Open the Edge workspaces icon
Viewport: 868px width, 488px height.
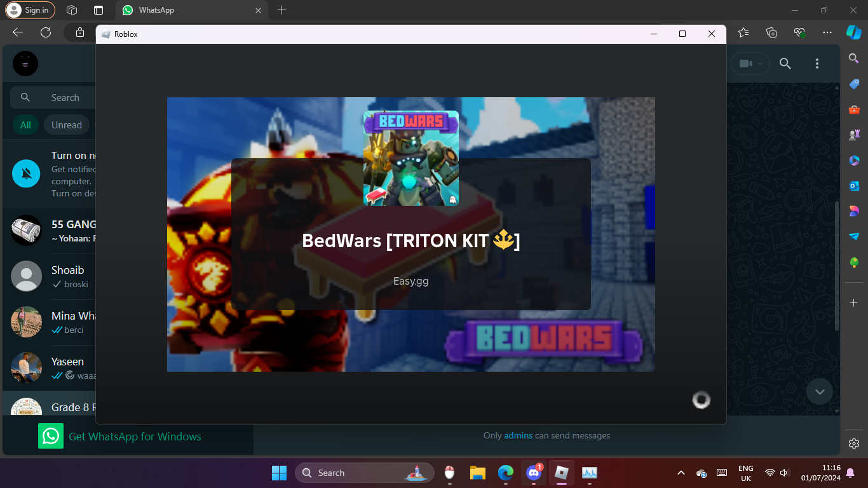point(72,10)
